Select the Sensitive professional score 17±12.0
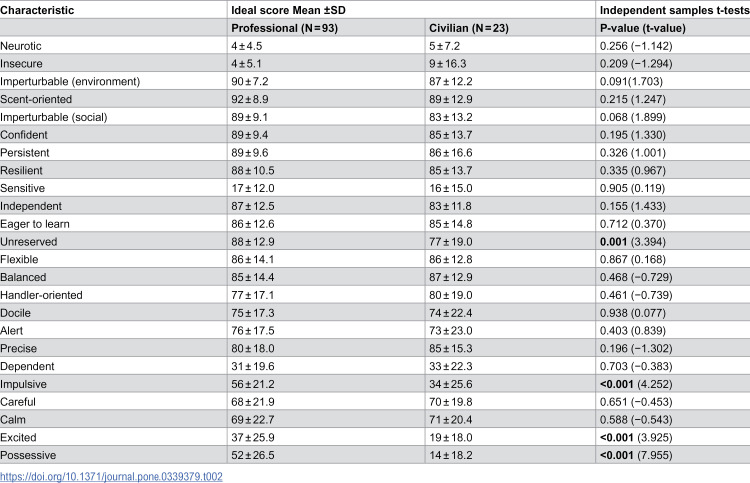Viewport: 750px width, 483px height. [253, 188]
